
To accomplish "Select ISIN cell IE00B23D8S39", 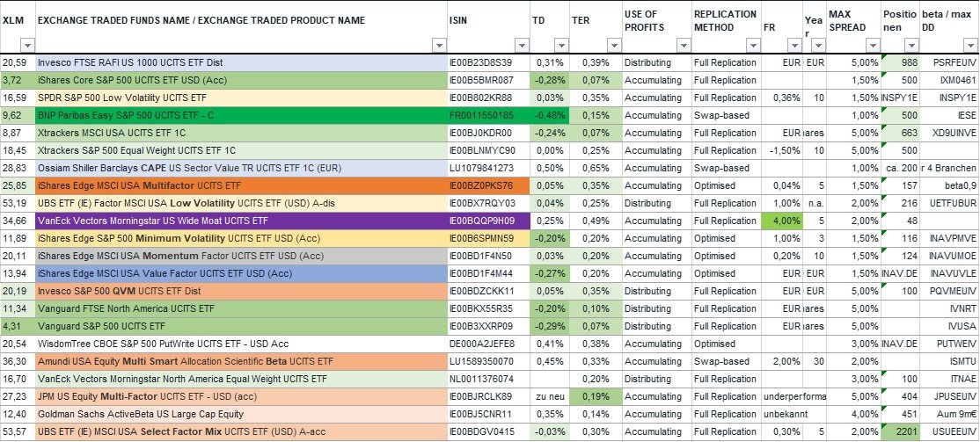I will (x=488, y=62).
